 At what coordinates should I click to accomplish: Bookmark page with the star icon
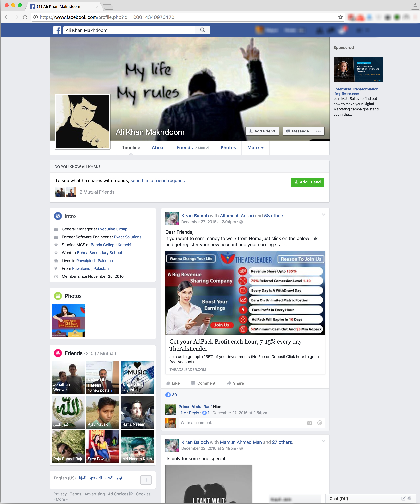tap(341, 17)
